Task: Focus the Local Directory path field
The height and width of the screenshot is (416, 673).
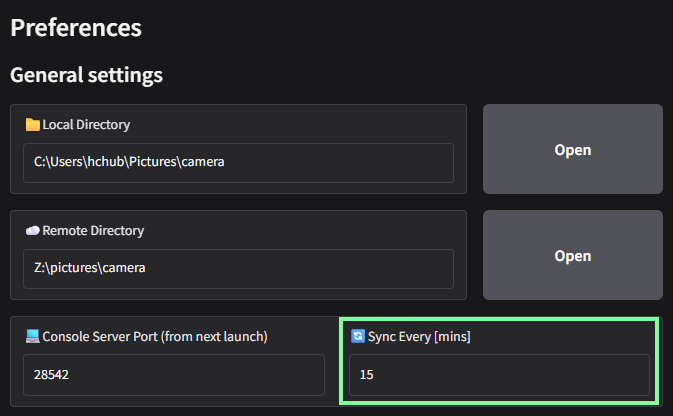Action: 238,163
